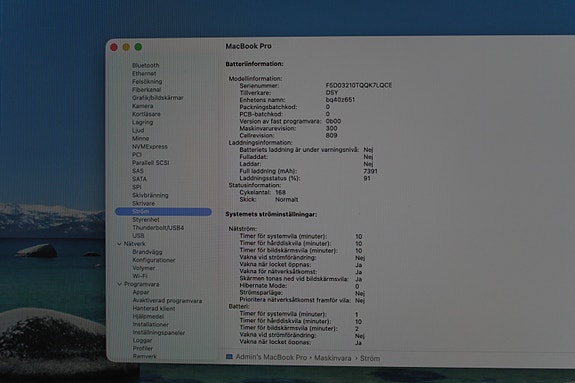
Task: Select Bluetooth in the sidebar
Action: click(146, 65)
